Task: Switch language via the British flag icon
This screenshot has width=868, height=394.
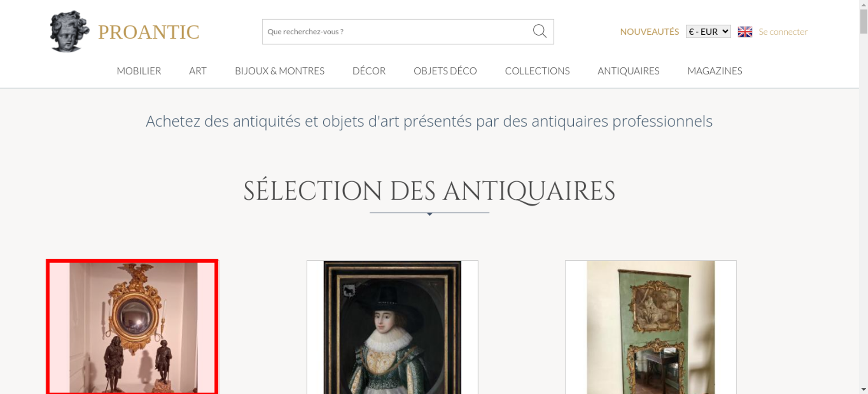Action: pyautogui.click(x=745, y=32)
